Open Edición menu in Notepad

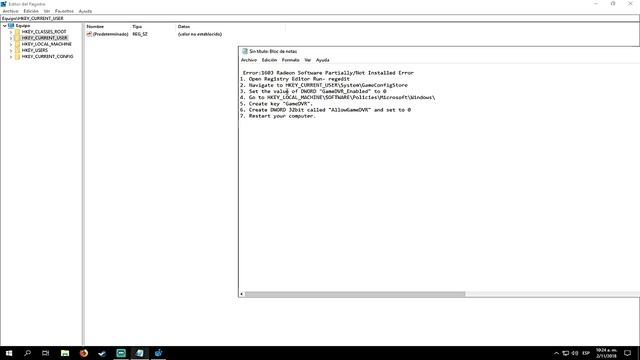point(269,60)
